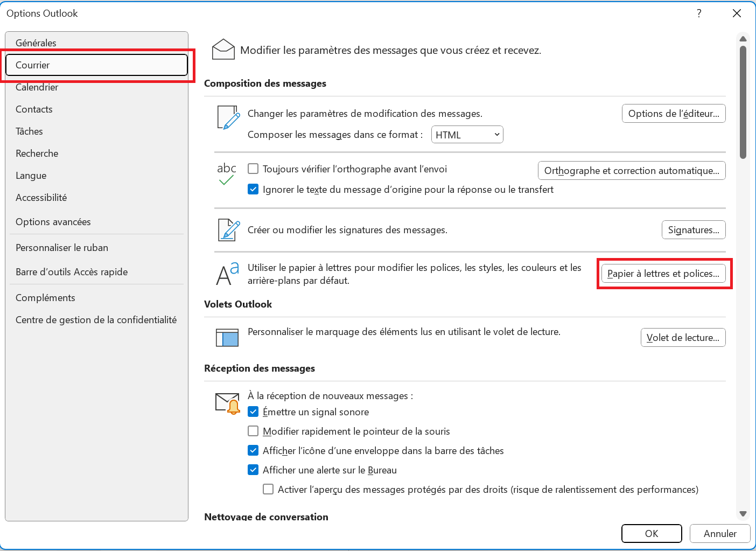Viewport: 756px width, 551px height.
Task: Click the scrollbar down arrow
Action: [x=743, y=514]
